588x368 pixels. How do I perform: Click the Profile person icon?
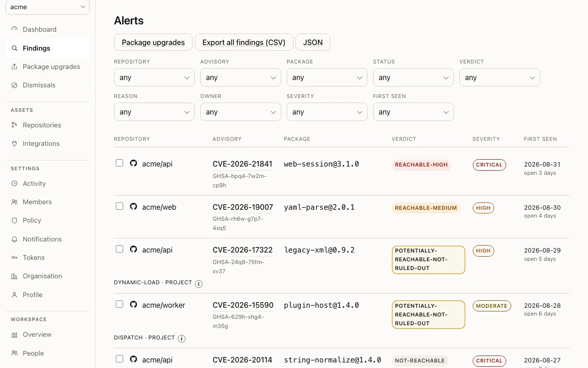(15, 295)
